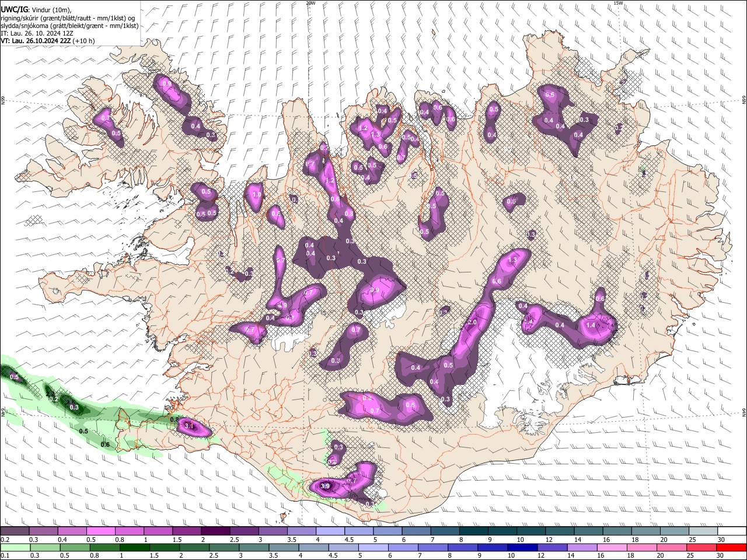
Task: Click the "3.1" value on the Reykjanes peninsula
Action: (189, 426)
